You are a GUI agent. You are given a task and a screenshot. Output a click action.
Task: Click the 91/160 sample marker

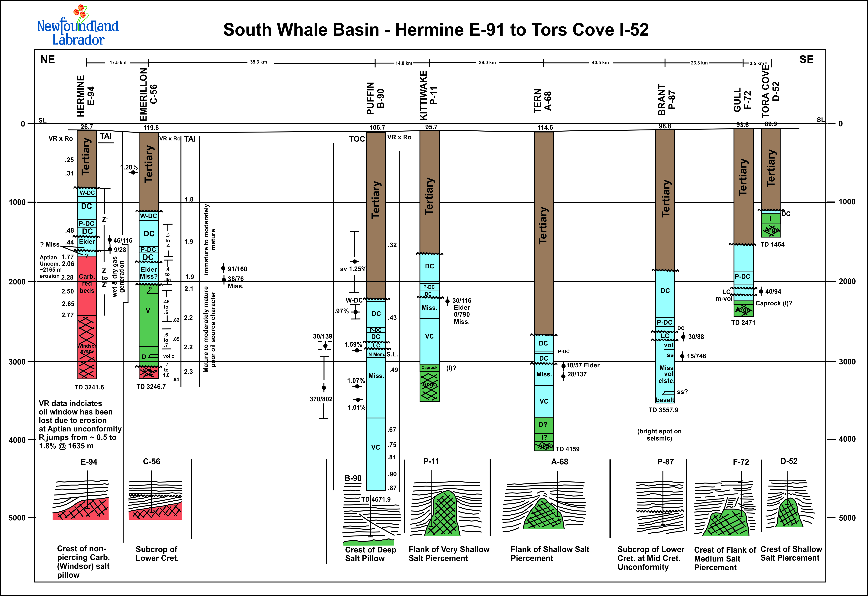223,268
